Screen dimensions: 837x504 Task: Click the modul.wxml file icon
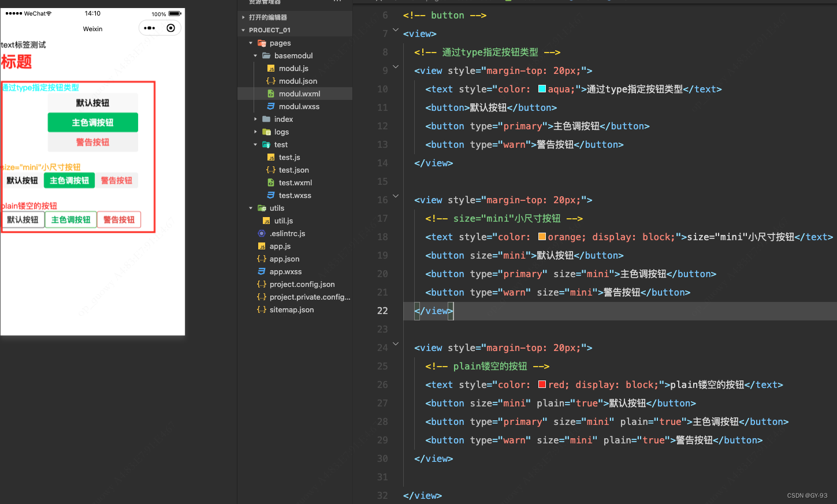(x=271, y=94)
